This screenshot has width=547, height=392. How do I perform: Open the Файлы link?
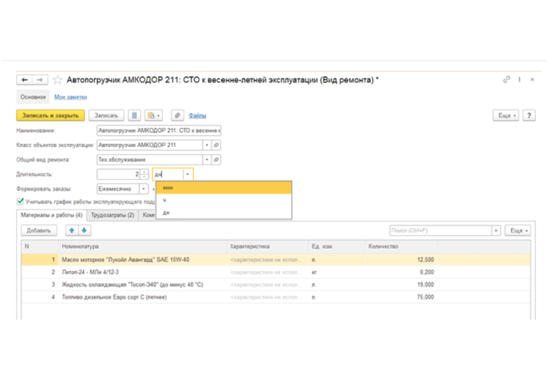click(x=197, y=115)
